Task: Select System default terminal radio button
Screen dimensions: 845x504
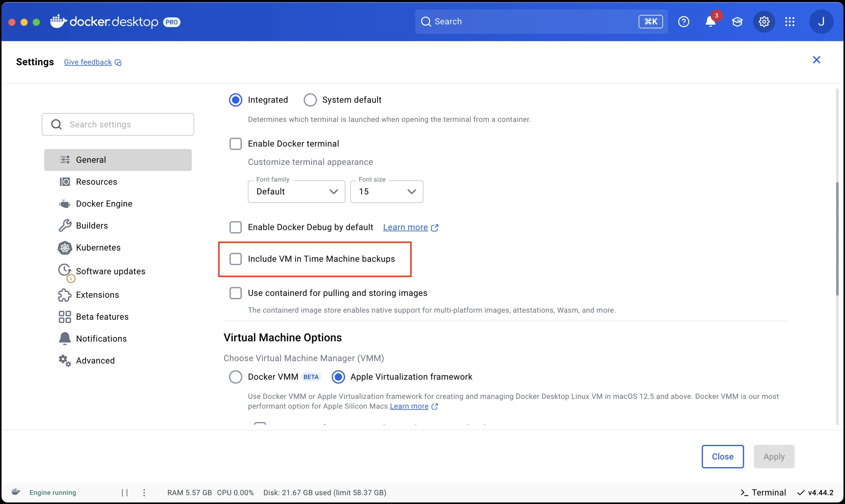Action: 310,100
